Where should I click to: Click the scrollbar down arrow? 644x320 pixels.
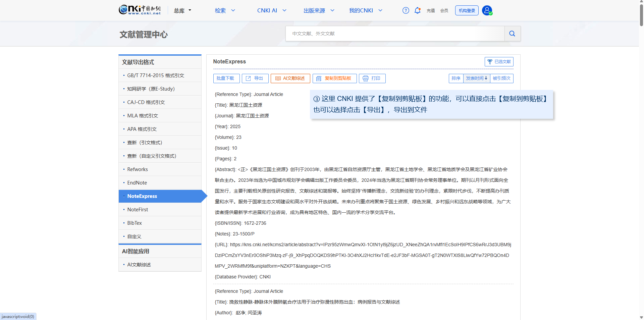(x=641, y=317)
